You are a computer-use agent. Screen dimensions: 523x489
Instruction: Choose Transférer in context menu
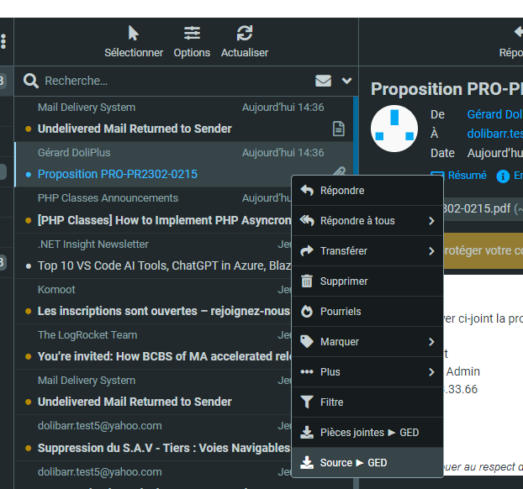click(368, 251)
